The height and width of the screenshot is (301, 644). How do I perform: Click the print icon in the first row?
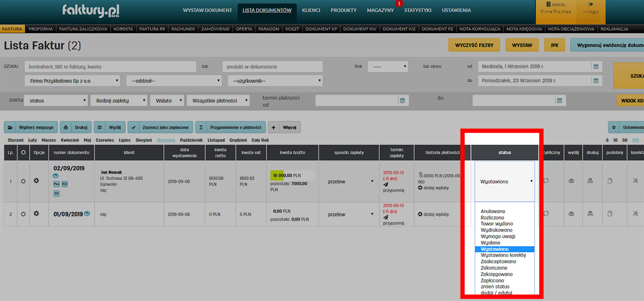[590, 181]
